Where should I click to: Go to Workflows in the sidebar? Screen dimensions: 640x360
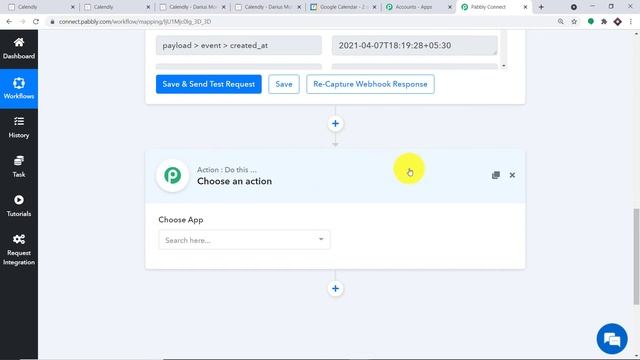(x=19, y=88)
